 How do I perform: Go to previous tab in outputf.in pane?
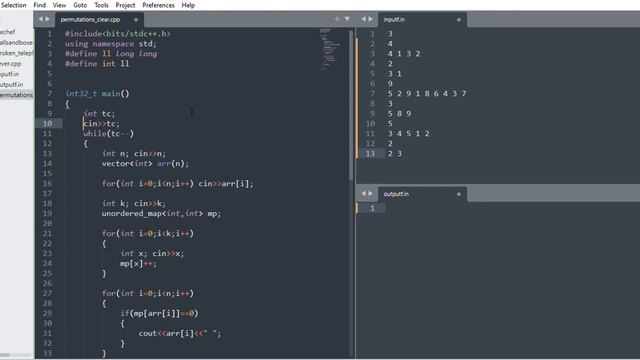pos(364,194)
